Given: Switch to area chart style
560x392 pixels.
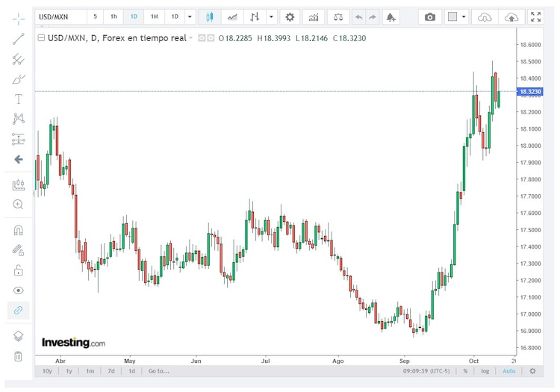Looking at the screenshot, I should 232,16.
